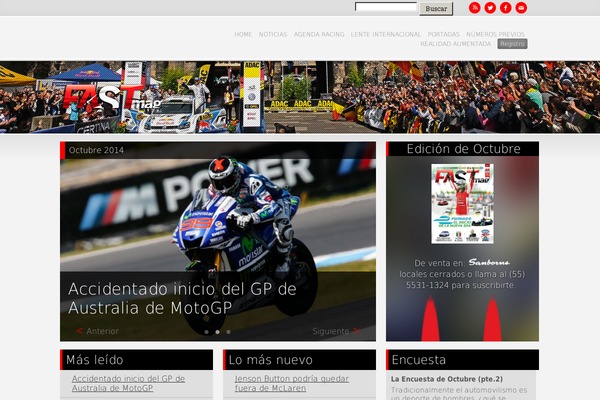
Task: Click the Sanborns logo
Action: pyautogui.click(x=489, y=263)
